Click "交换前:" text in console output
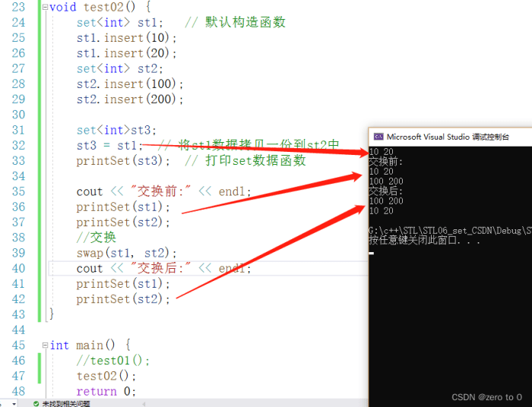This screenshot has width=532, height=407. click(385, 161)
